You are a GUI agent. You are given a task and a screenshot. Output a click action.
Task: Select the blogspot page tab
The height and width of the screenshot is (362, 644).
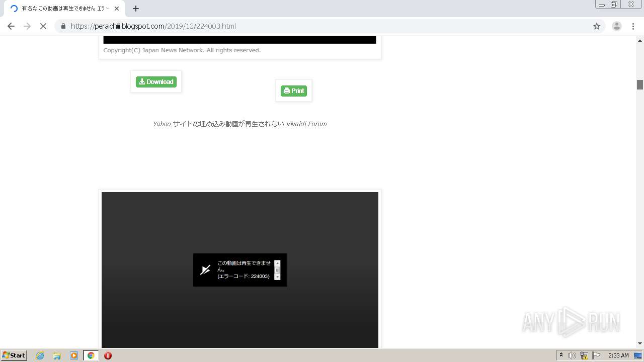(x=63, y=9)
